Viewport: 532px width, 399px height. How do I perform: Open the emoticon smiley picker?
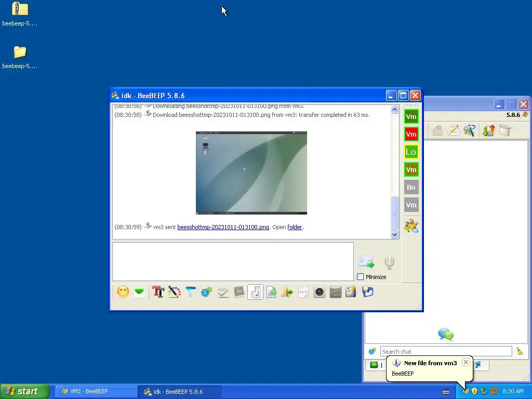coord(123,292)
